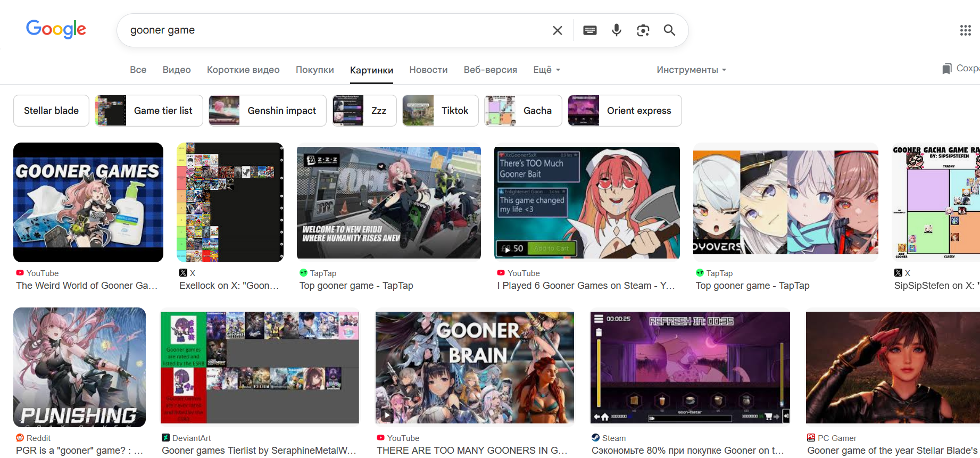This screenshot has width=980, height=458.
Task: Open saved items bookmark icon
Action: point(947,69)
